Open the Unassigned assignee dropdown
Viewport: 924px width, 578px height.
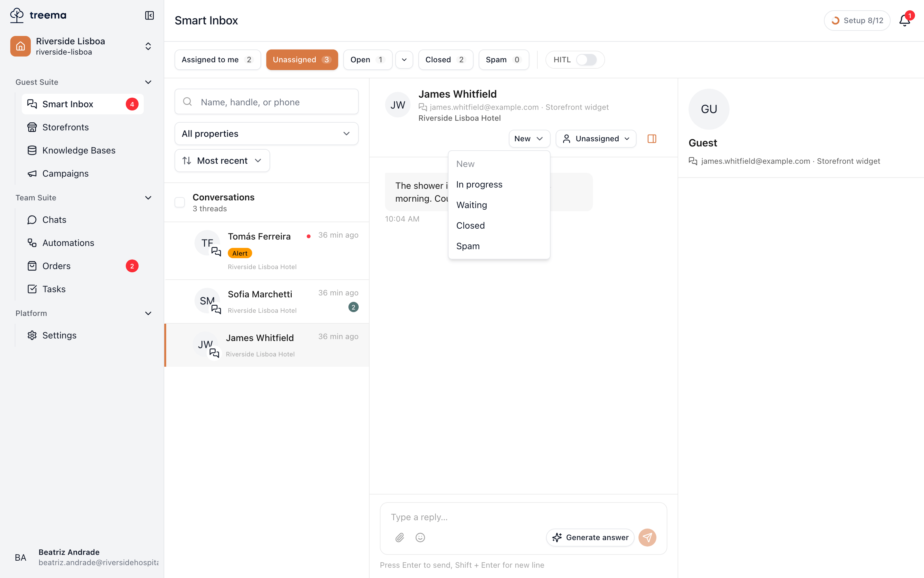596,139
